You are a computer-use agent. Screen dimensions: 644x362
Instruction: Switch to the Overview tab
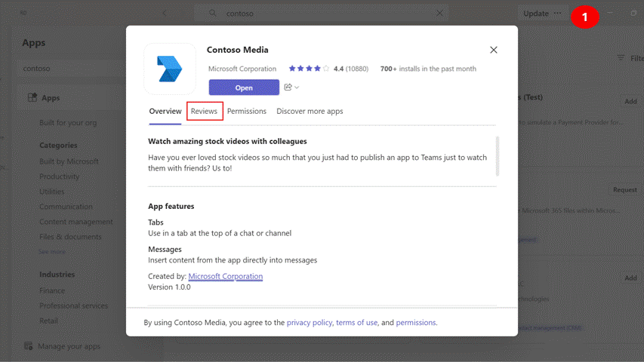pyautogui.click(x=165, y=111)
